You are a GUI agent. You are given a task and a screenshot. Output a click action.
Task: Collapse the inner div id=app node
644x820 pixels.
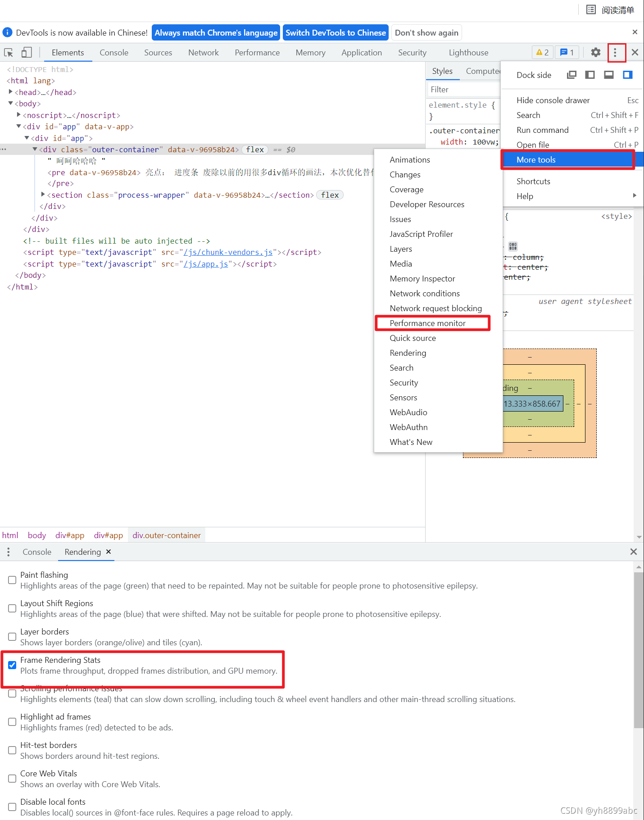[x=27, y=138]
